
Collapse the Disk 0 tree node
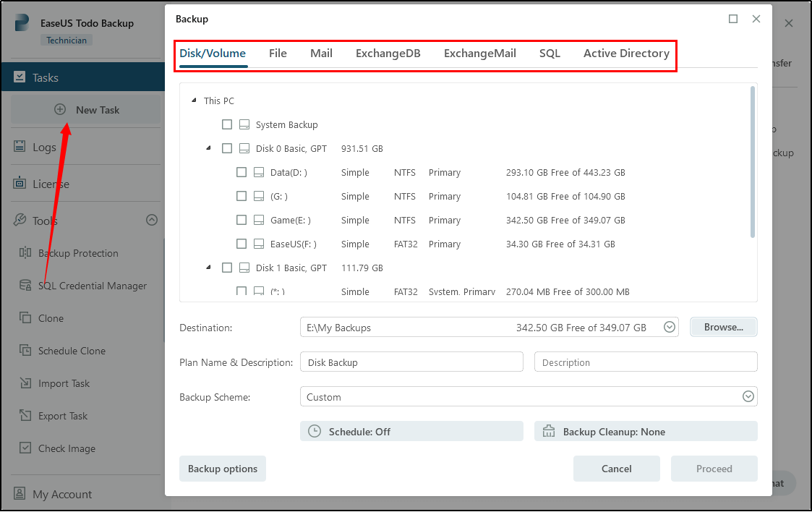[x=208, y=148]
